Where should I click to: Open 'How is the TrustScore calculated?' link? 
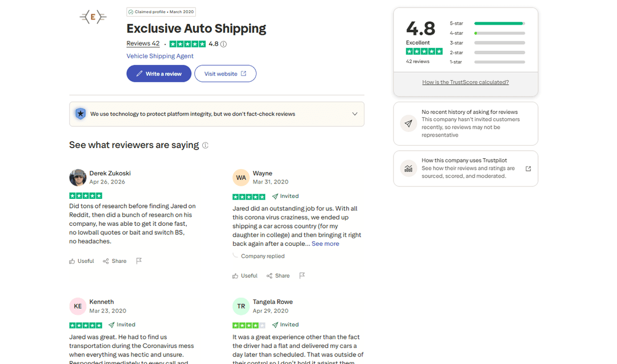(x=466, y=82)
